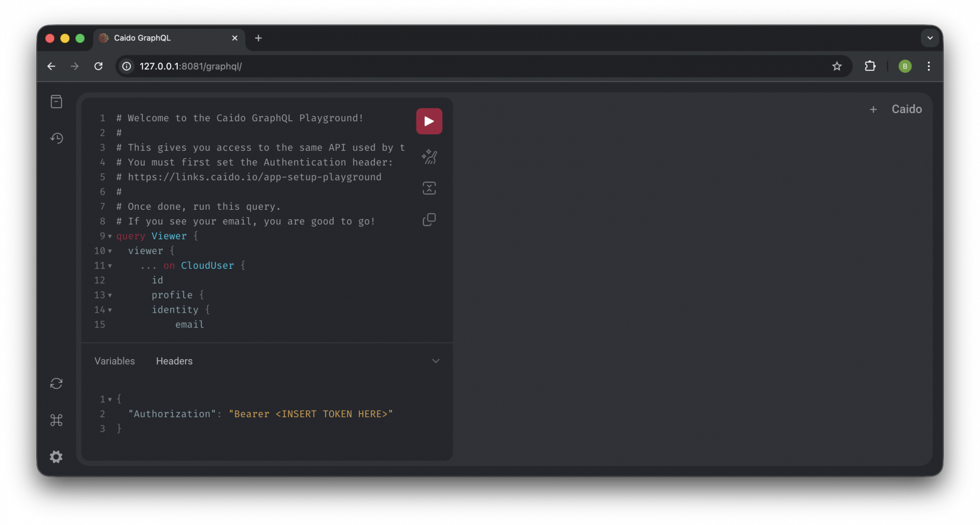Open the GraphiQL settings gear
980x525 pixels.
point(57,457)
